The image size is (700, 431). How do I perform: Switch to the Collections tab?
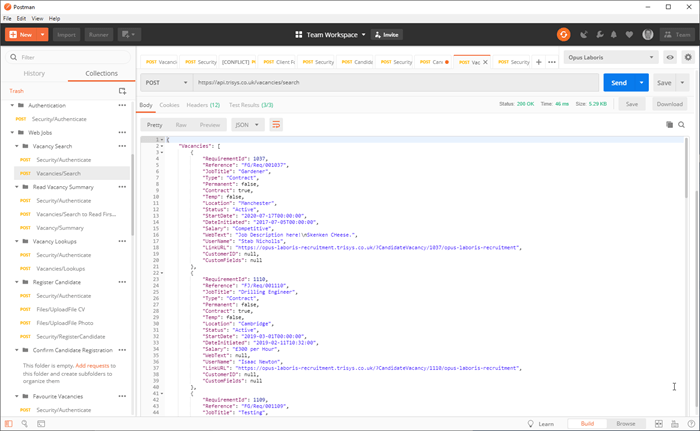(102, 73)
